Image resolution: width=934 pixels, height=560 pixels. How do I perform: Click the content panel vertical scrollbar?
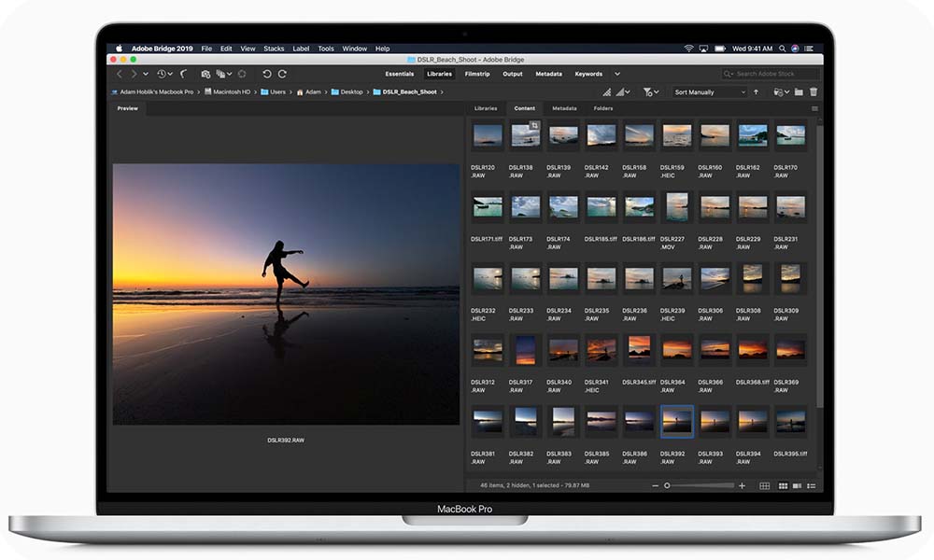(x=820, y=265)
